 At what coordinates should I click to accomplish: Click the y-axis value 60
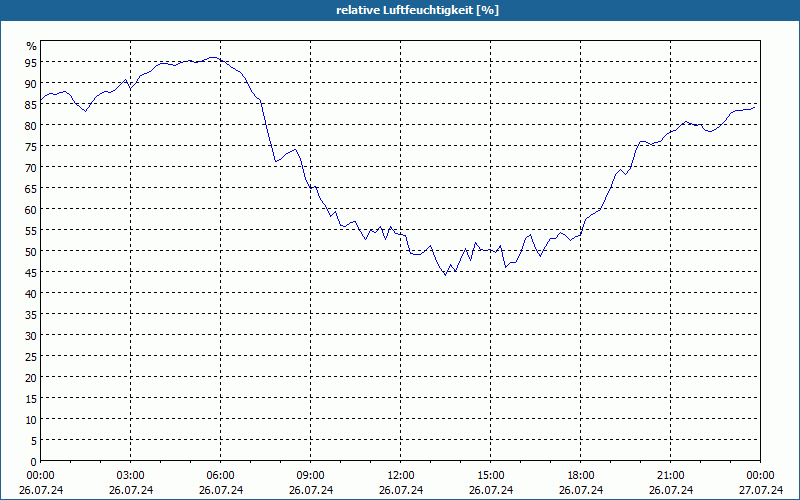click(31, 209)
